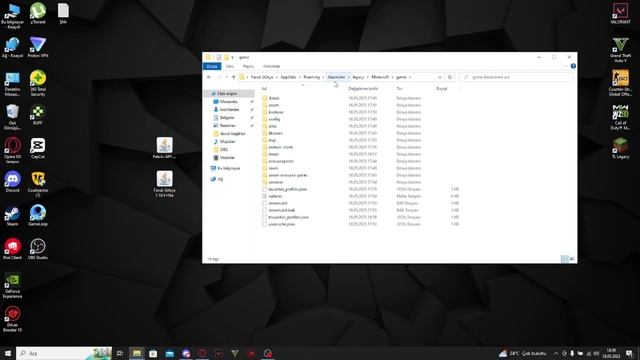
Task: Launch Counter-Strike Global Offensive icon
Action: (620, 83)
